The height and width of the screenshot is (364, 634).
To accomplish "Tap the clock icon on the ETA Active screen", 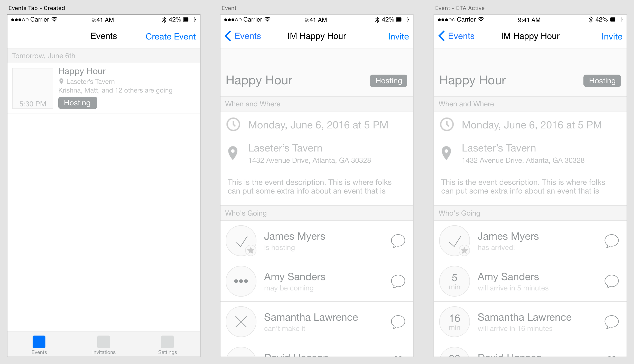I will [447, 125].
